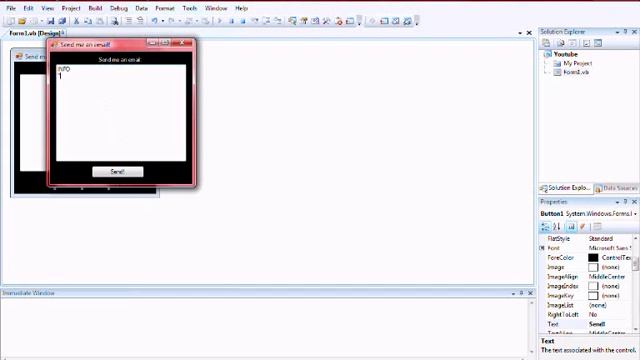The image size is (640, 360).
Task: Open the Undo history dropdown arrow
Action: click(162, 21)
